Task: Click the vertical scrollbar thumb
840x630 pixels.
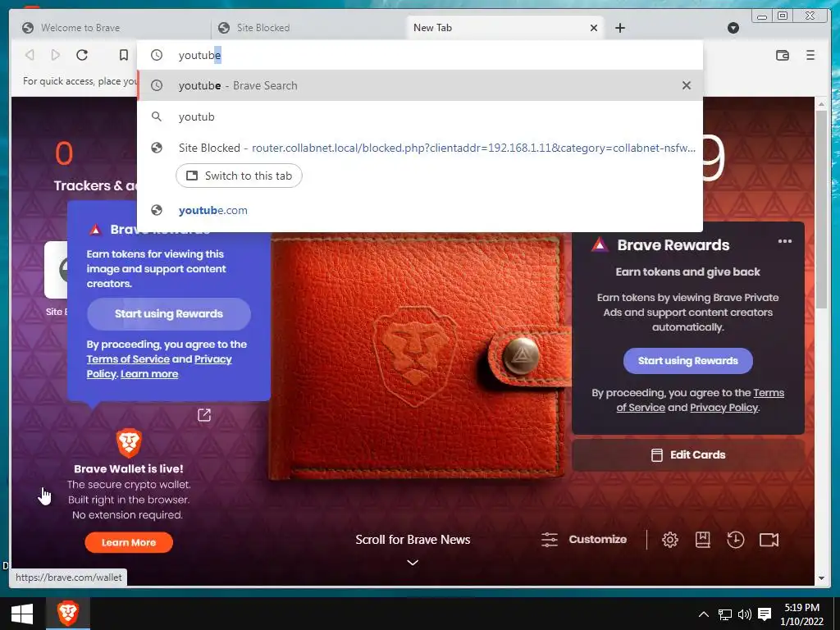Action: click(x=822, y=209)
